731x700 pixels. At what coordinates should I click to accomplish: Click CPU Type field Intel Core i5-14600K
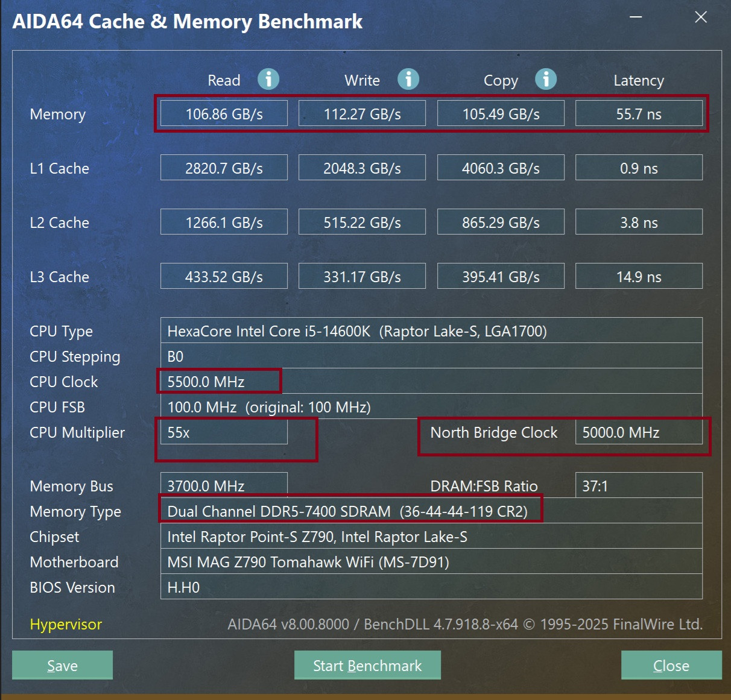pos(431,330)
